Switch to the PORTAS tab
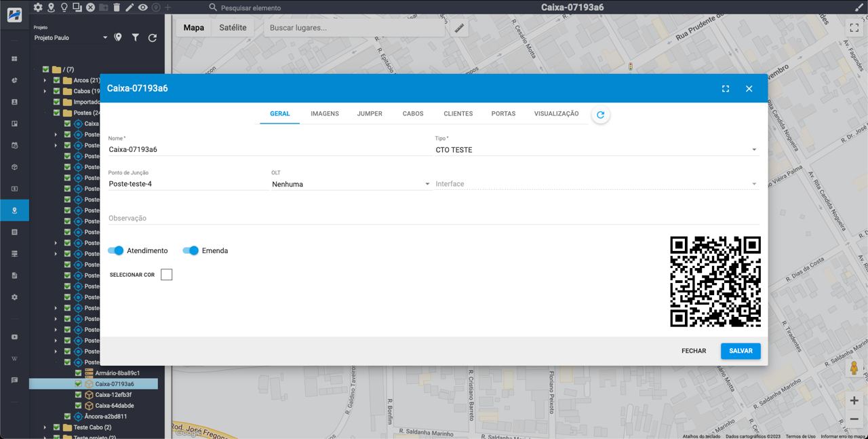 (x=503, y=113)
